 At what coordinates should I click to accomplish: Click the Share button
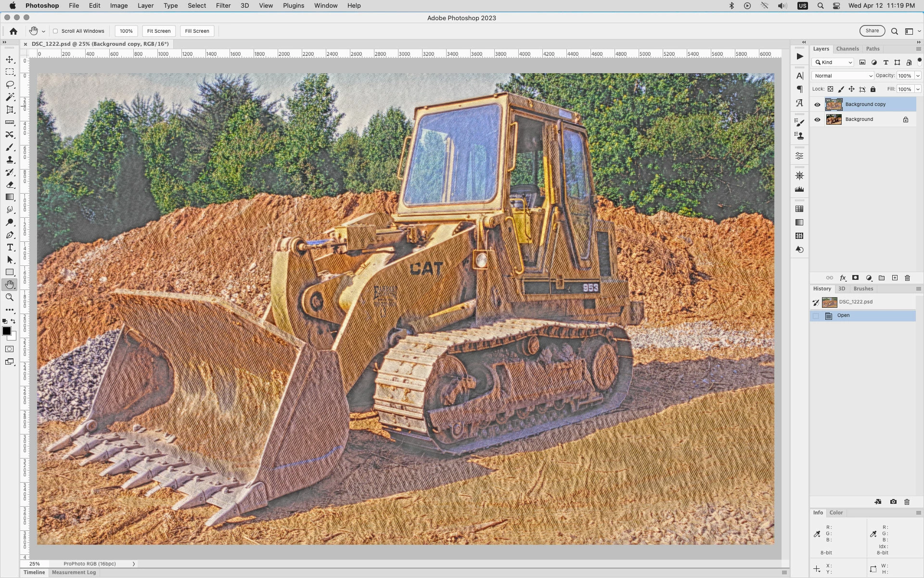(872, 31)
